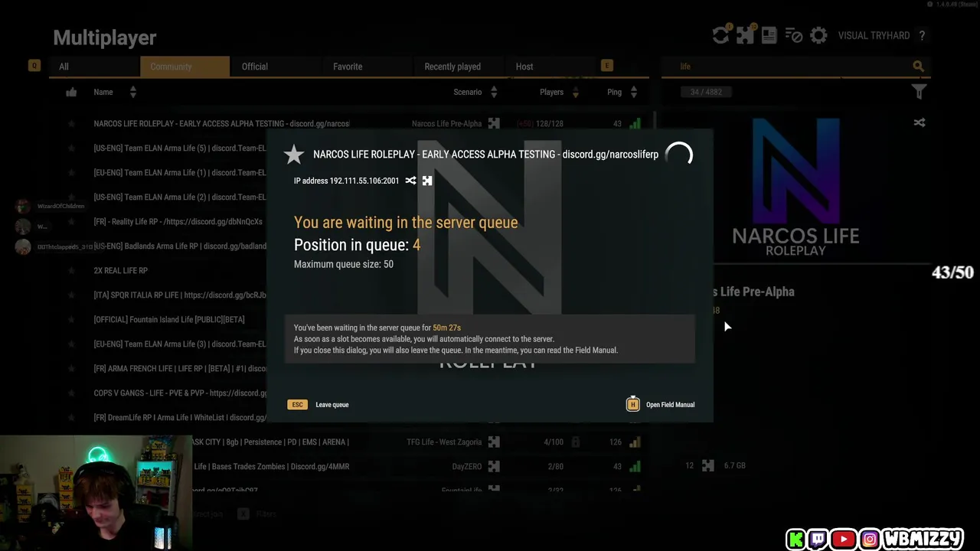The width and height of the screenshot is (980, 551).
Task: Click the '128/128' players value in NARCOS row
Action: point(550,123)
